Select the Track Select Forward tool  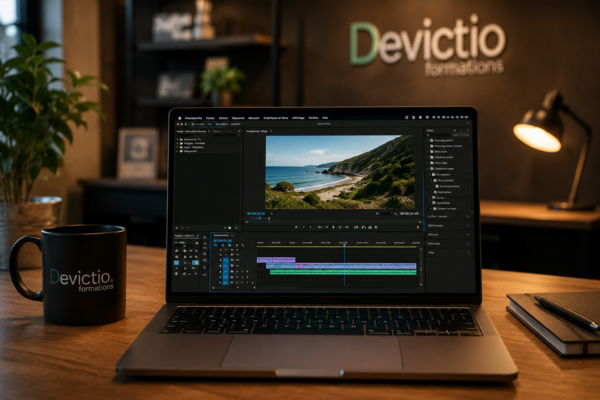(x=205, y=243)
